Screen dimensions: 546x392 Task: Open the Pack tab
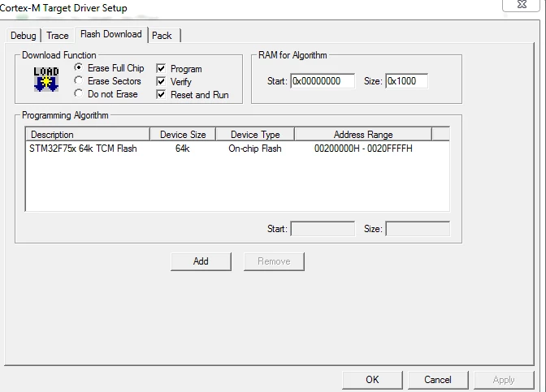[x=162, y=36]
